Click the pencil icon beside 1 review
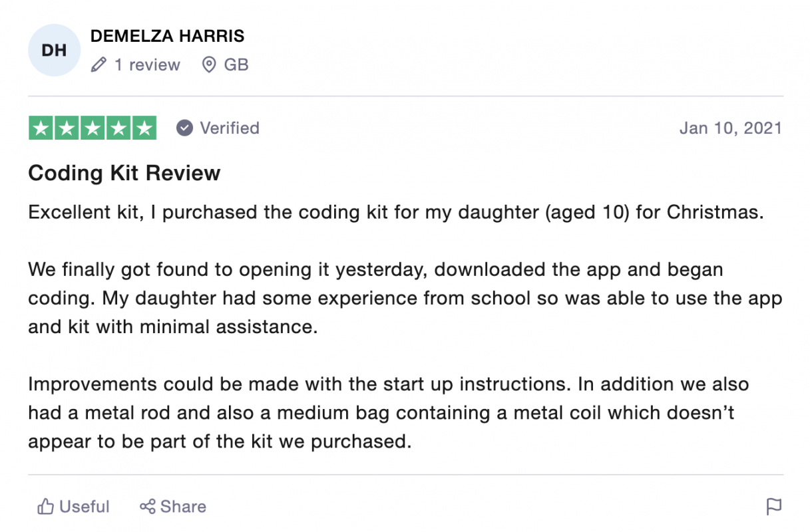The width and height of the screenshot is (810, 532). [99, 65]
